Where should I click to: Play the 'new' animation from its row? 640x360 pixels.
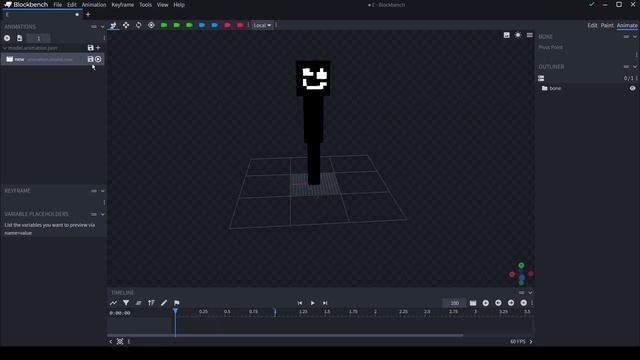coord(98,59)
